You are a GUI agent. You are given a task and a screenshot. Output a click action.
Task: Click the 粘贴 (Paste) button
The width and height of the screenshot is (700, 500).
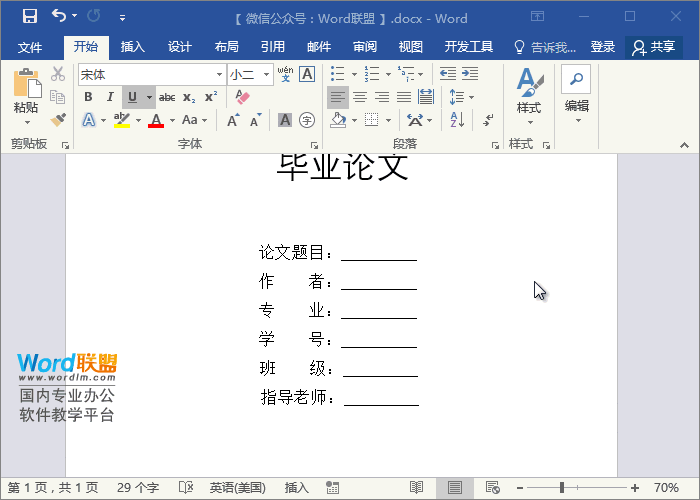click(x=26, y=97)
